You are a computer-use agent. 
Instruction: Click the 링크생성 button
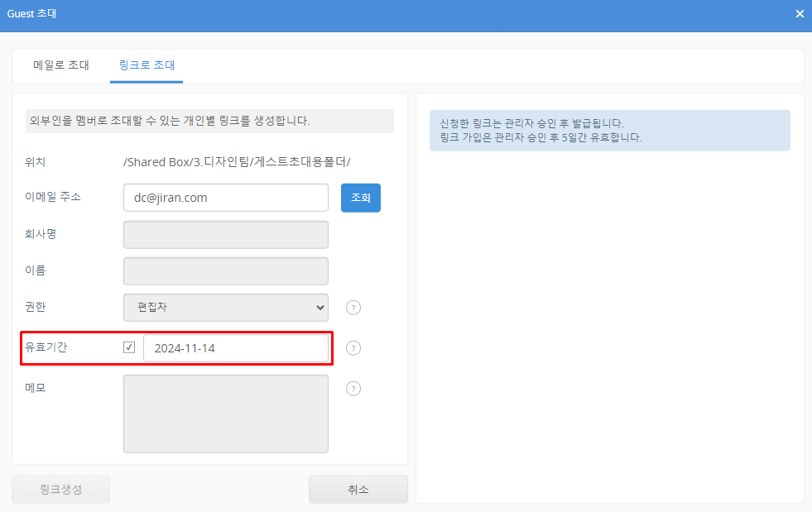tap(60, 489)
